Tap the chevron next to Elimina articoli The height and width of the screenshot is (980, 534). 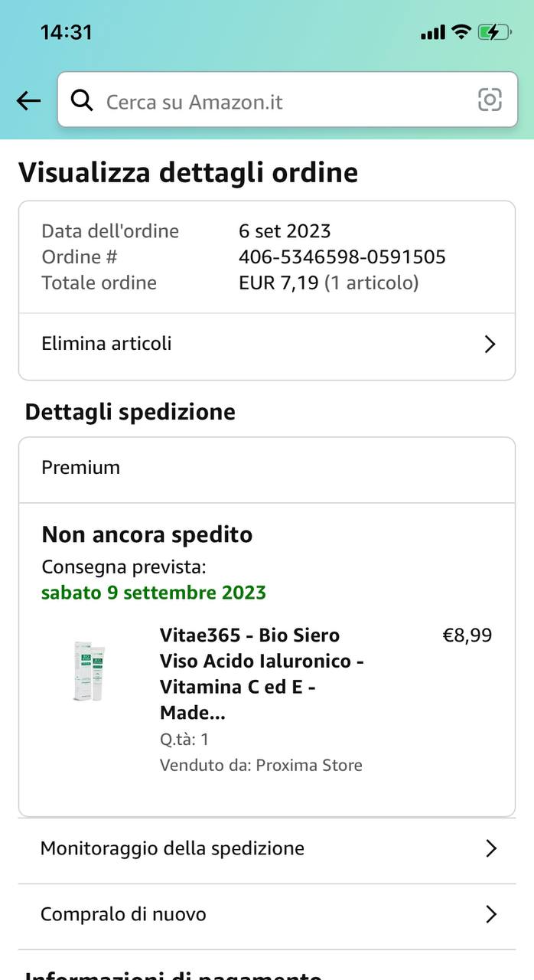(490, 345)
